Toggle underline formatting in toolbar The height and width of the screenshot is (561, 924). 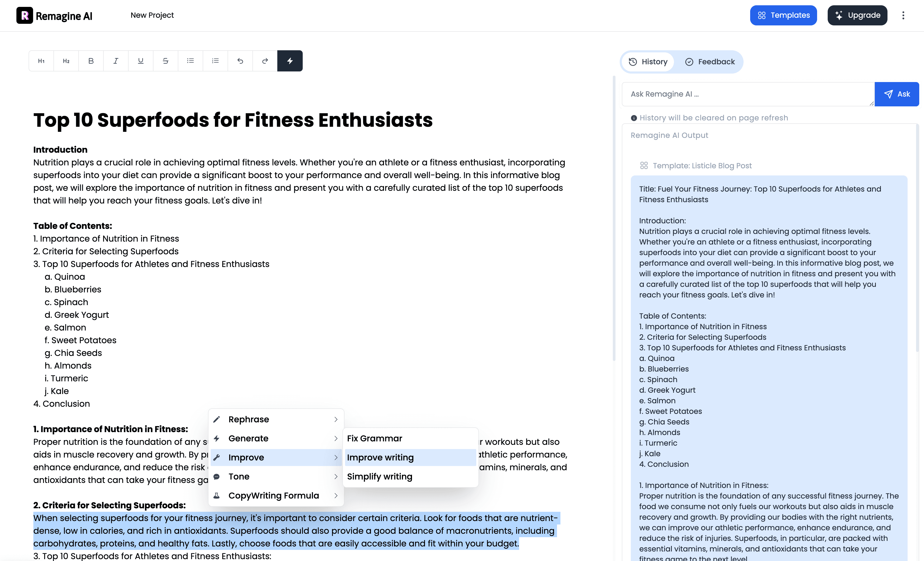[141, 61]
